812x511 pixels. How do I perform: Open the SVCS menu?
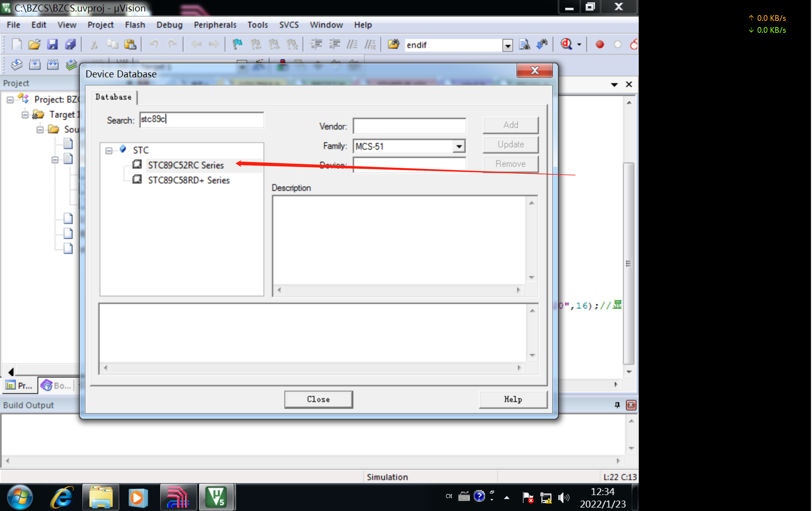point(289,25)
